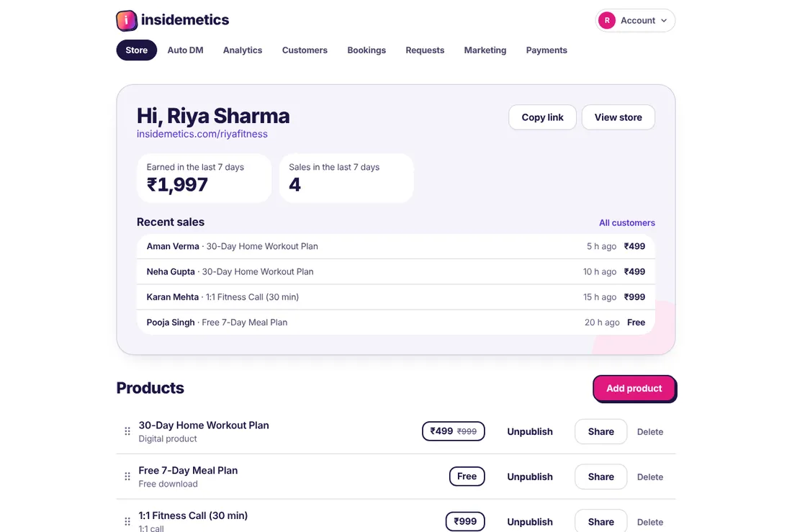Click the 1:1 Fitness Call (30 min) product title
792x532 pixels.
point(193,515)
